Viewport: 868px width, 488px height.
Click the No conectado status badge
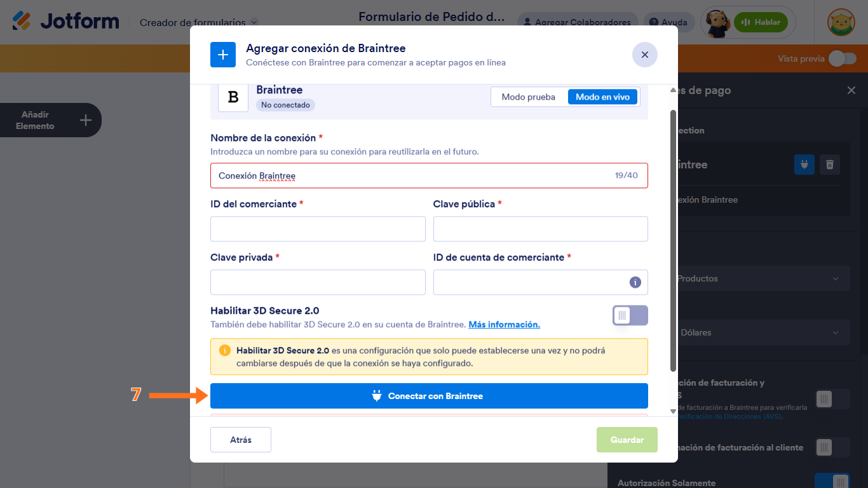coord(285,105)
